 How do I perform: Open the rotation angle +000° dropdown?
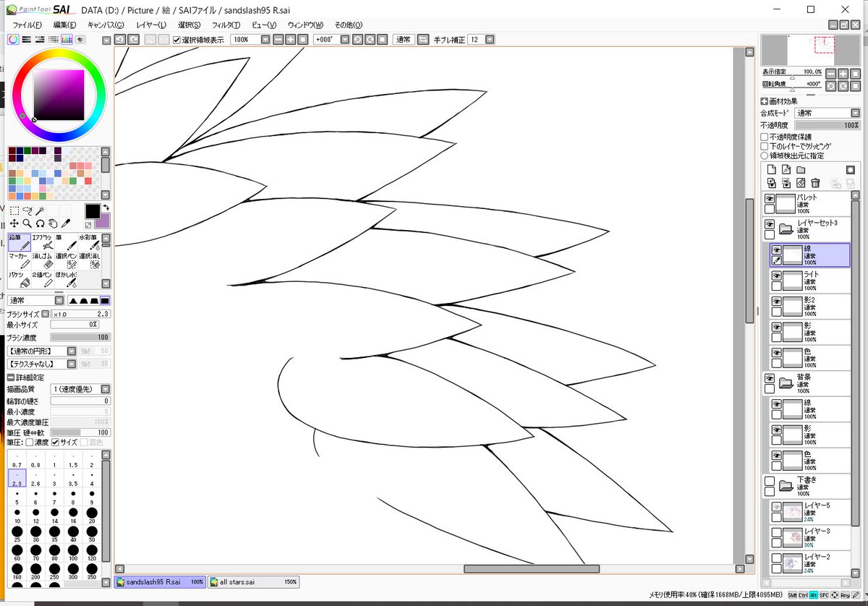pos(344,40)
